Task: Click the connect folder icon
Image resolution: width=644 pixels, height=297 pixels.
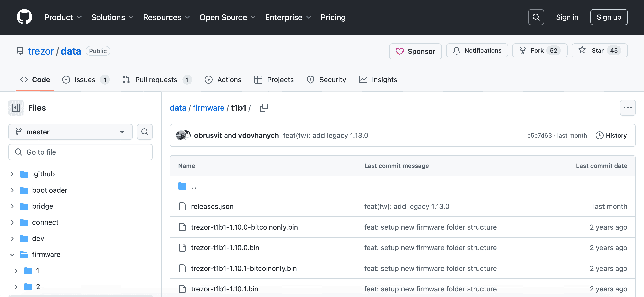Action: pyautogui.click(x=24, y=222)
